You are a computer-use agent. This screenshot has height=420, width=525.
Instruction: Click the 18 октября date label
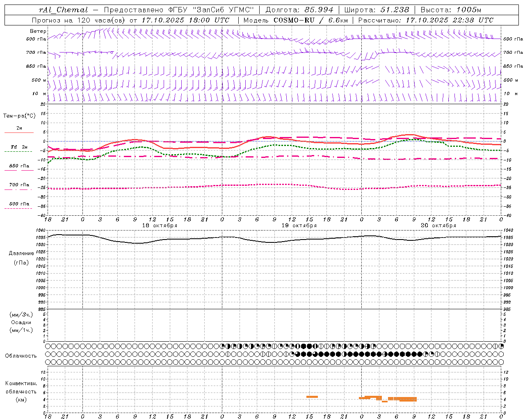pyautogui.click(x=160, y=226)
